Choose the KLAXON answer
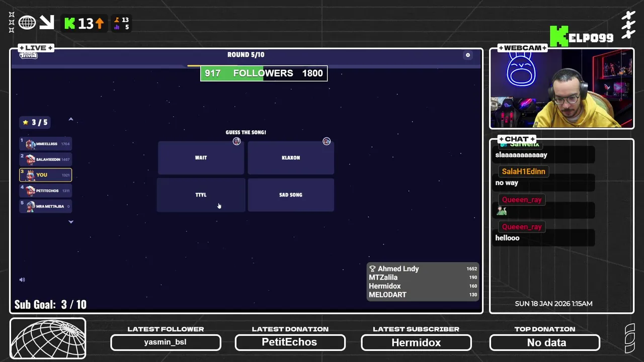This screenshot has height=362, width=644. (291, 158)
